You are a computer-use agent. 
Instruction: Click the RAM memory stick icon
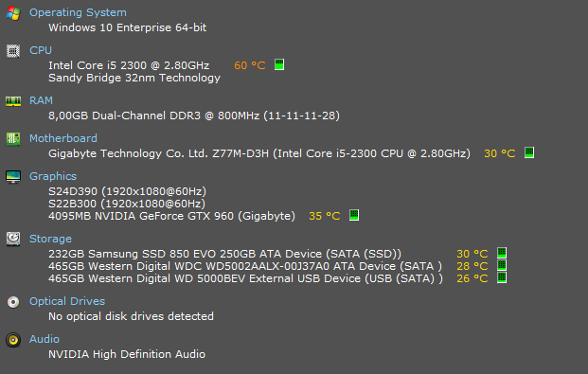[x=13, y=101]
